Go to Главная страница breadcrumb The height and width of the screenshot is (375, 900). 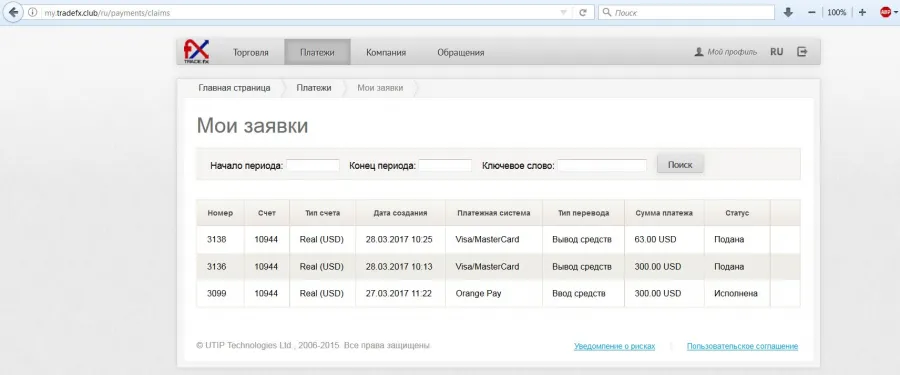click(234, 88)
